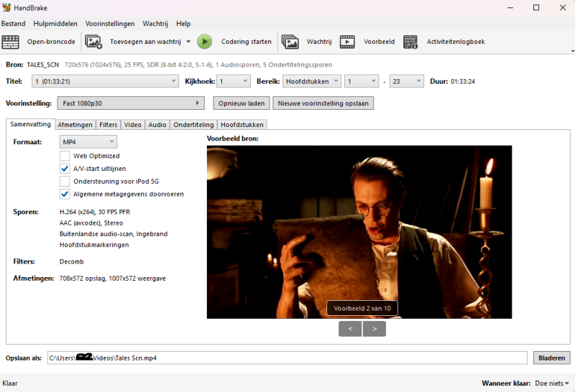The image size is (575, 392).
Task: Switch to the Ondertiteling tab
Action: click(193, 124)
